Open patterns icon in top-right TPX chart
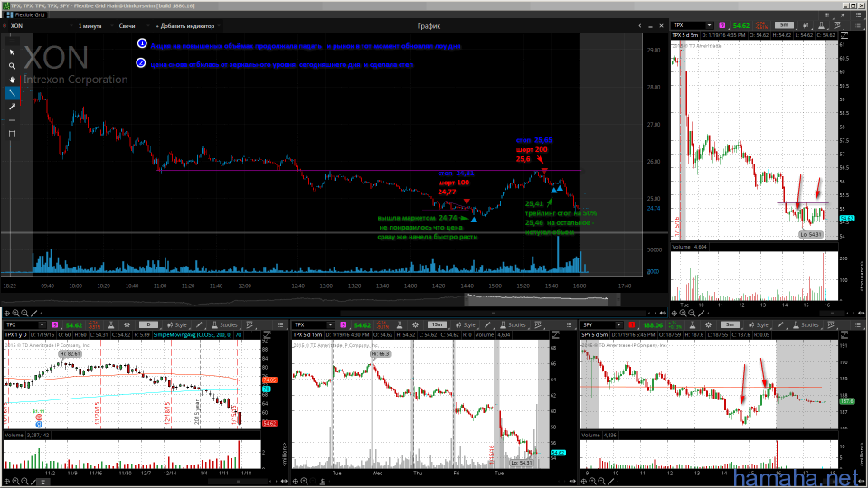Viewport: 868px width, 488px height. tap(837, 25)
